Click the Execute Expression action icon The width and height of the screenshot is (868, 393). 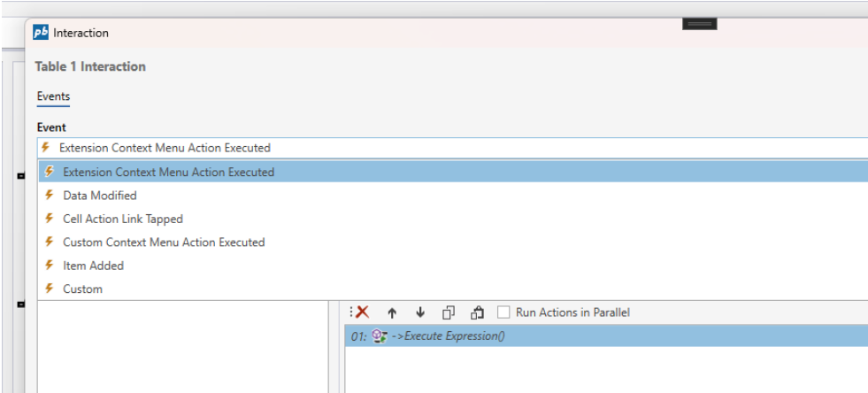click(x=380, y=336)
